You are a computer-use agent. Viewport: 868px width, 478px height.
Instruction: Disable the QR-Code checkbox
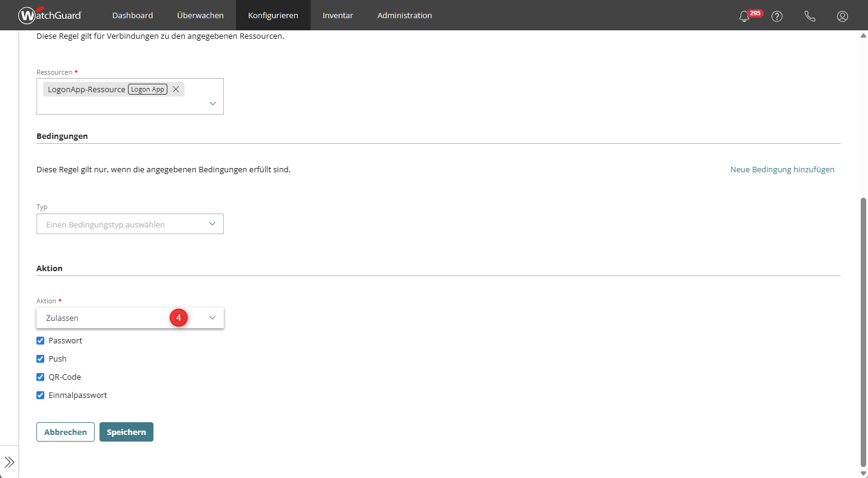pos(41,377)
